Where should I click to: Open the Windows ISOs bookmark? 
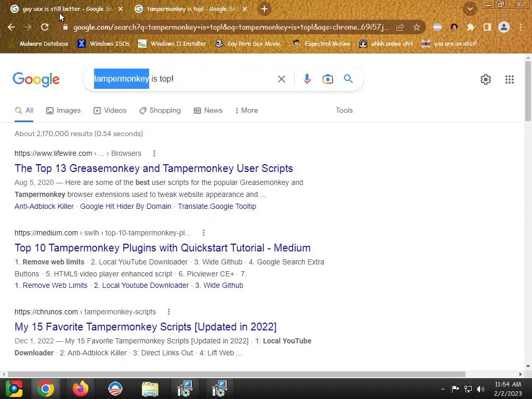[103, 44]
